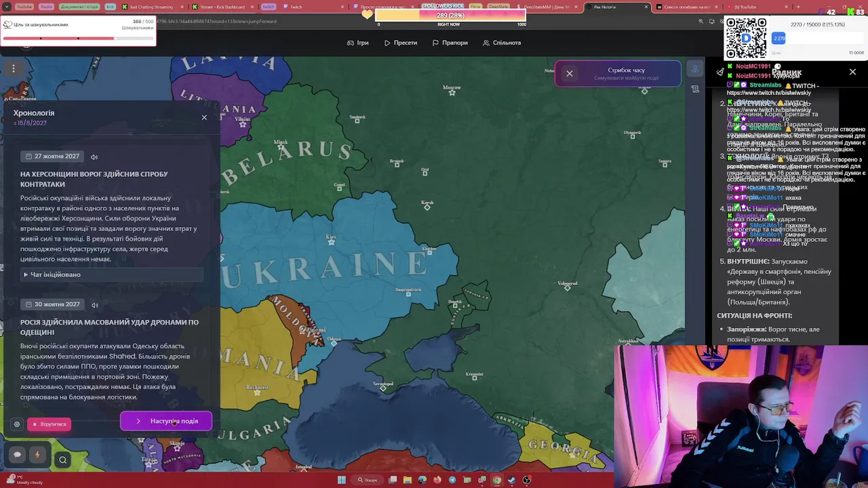Click the 30 жовтня 2027 date label
The height and width of the screenshot is (488, 868).
[53, 304]
